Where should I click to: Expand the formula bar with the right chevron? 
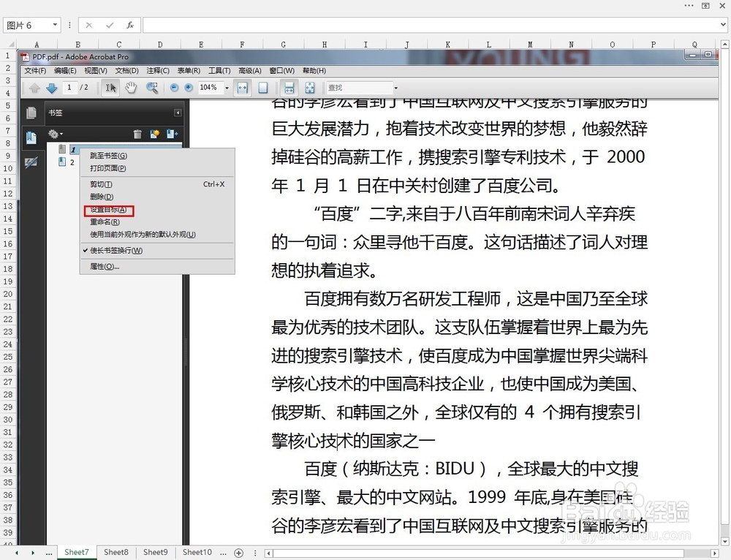(723, 25)
